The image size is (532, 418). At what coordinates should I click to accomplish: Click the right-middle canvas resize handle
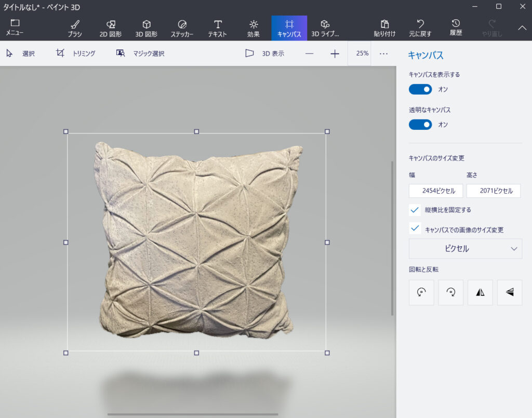327,242
